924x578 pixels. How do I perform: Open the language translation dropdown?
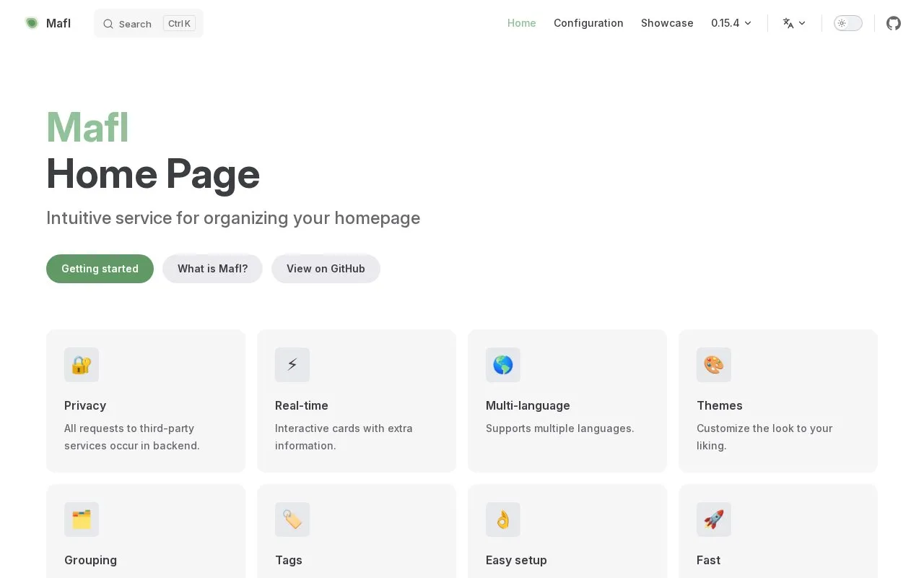click(794, 23)
